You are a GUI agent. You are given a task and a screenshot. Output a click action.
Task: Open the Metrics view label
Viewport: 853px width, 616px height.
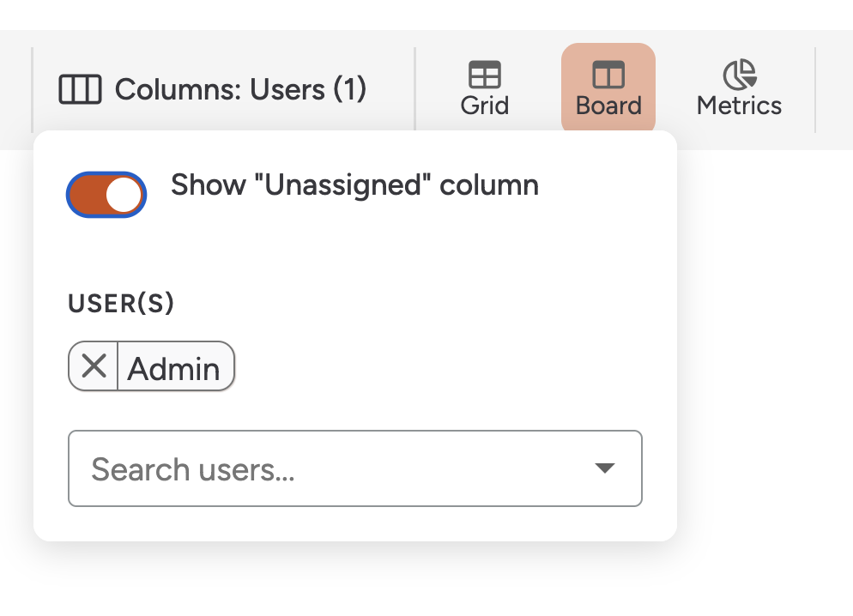[x=739, y=106]
